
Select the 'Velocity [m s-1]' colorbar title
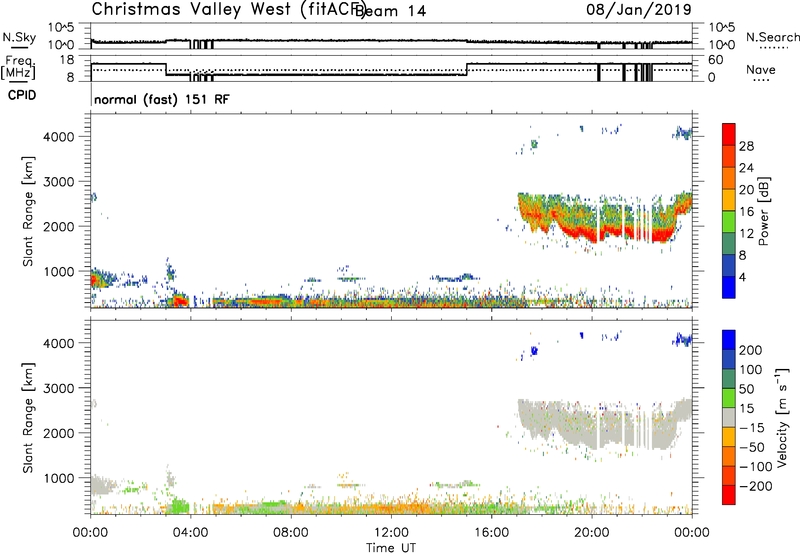coord(781,417)
